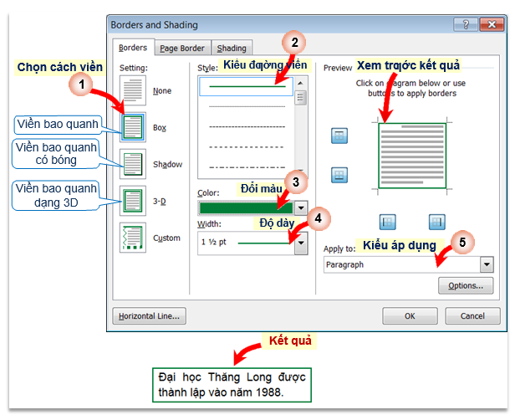This screenshot has height=420, width=515.
Task: Select the None border setting icon
Action: point(132,90)
